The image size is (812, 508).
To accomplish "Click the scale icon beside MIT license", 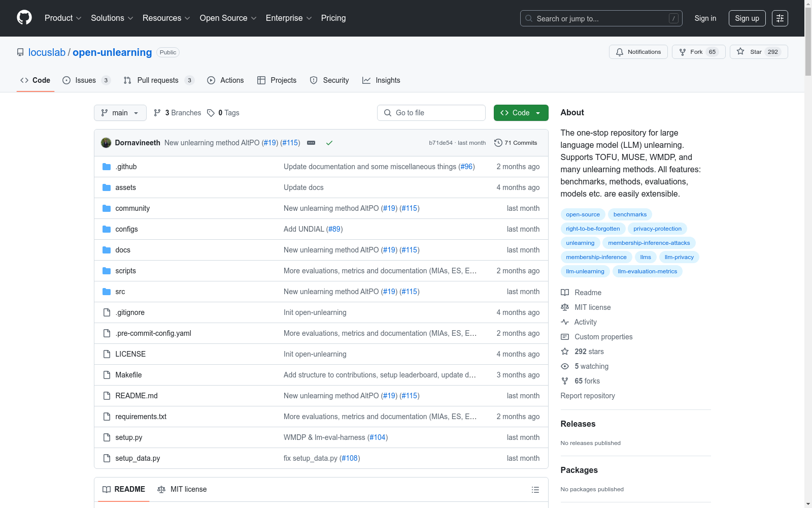I will 565,307.
